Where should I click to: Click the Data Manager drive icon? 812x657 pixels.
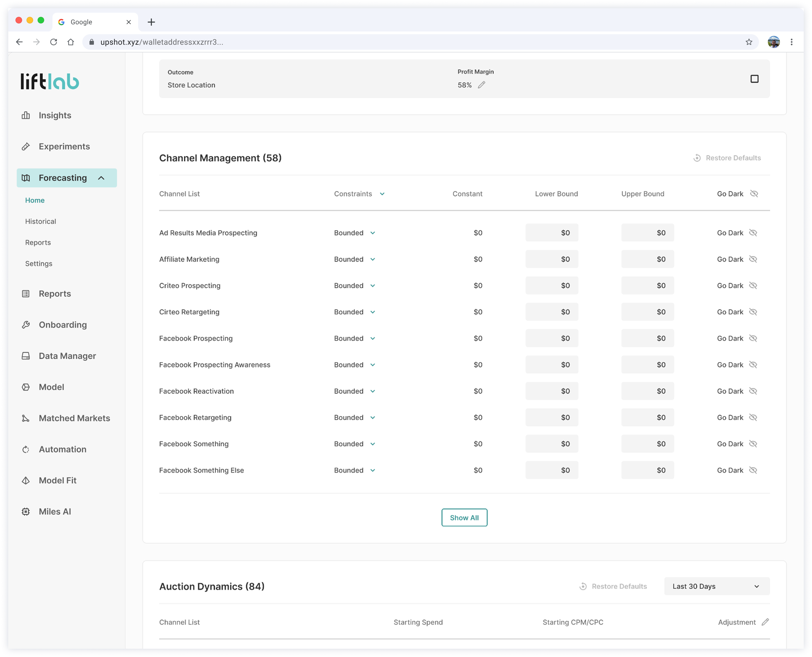click(x=26, y=356)
